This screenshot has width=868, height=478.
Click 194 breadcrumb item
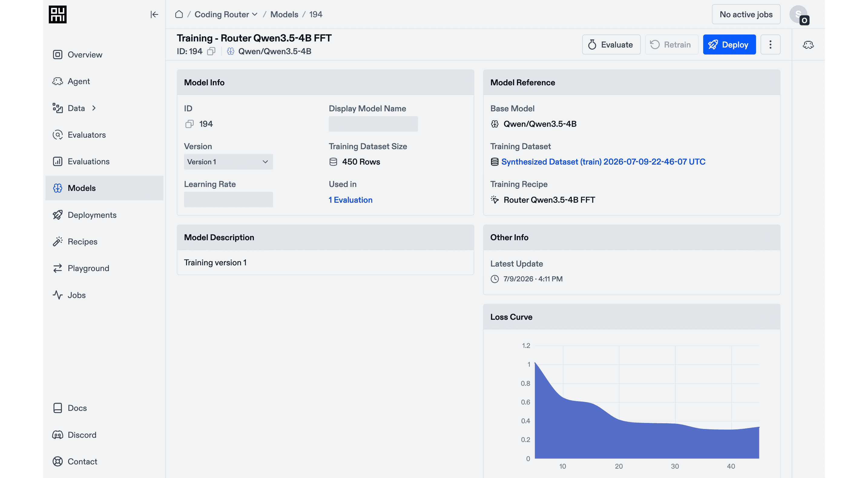[x=316, y=15]
